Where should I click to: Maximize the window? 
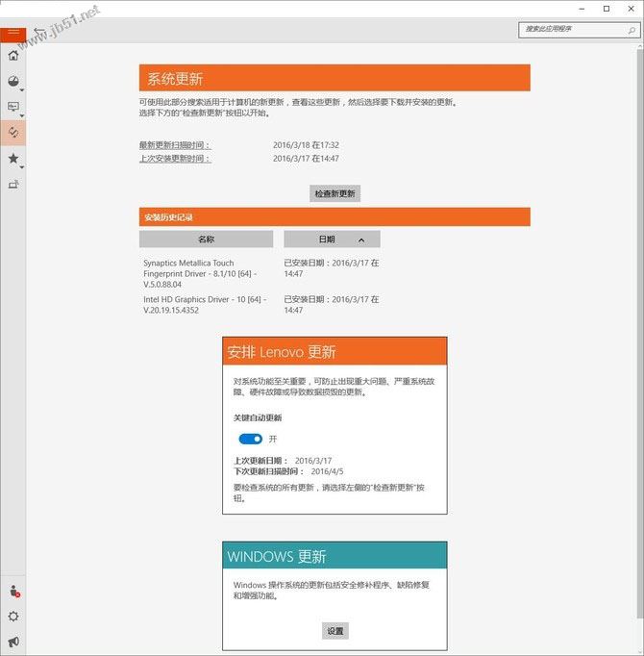[x=607, y=9]
